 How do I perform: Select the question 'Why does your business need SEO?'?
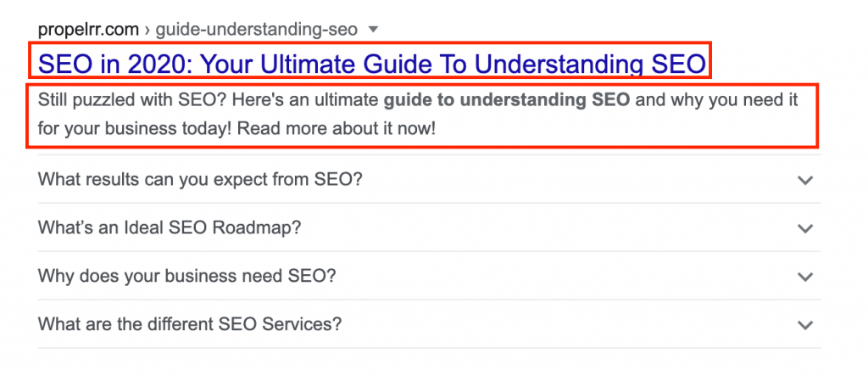(x=187, y=276)
